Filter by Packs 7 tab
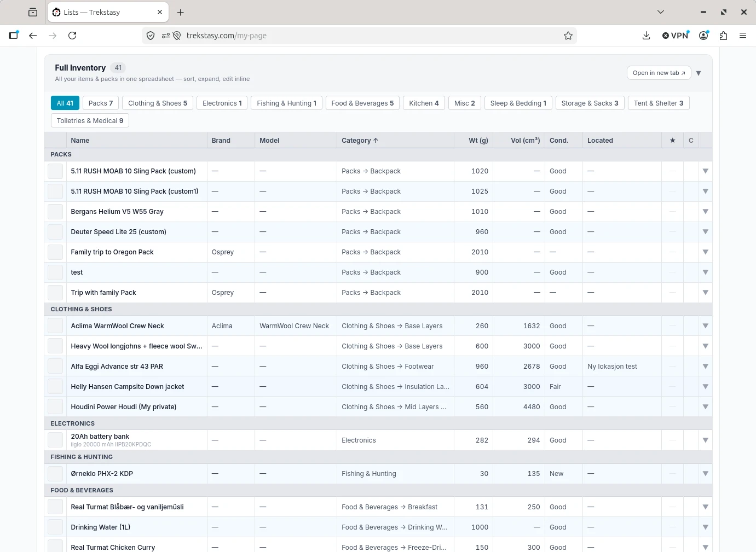 pyautogui.click(x=101, y=103)
